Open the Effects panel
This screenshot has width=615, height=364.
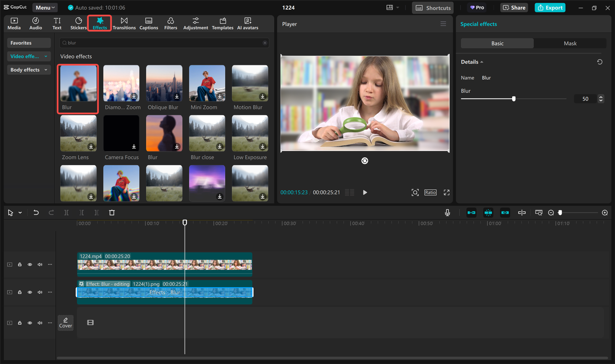click(99, 23)
